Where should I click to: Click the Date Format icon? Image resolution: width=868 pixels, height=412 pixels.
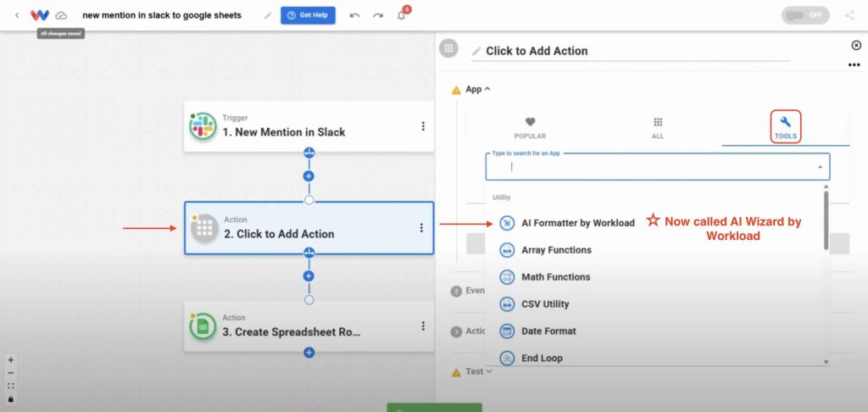point(507,331)
